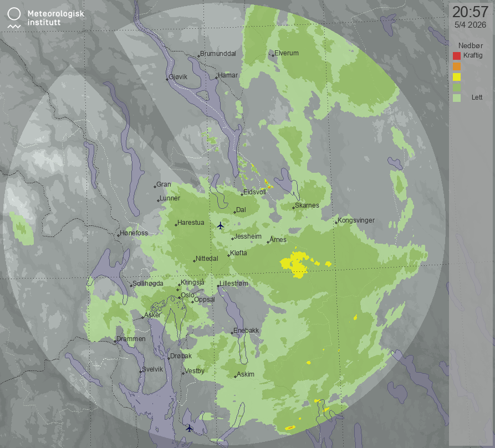Click the airplane icon south of Vestby
This screenshot has height=448, width=495.
point(189,428)
